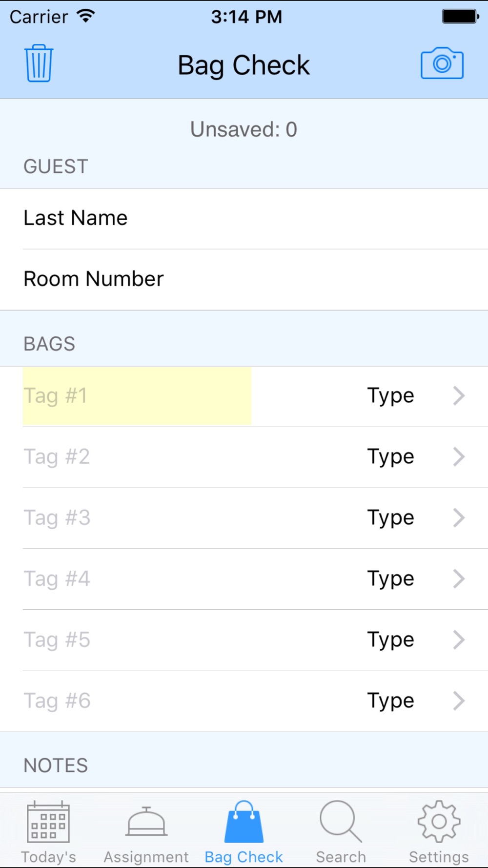Open the Search magnifier tab
Viewport: 488px width, 868px height.
pos(341,823)
